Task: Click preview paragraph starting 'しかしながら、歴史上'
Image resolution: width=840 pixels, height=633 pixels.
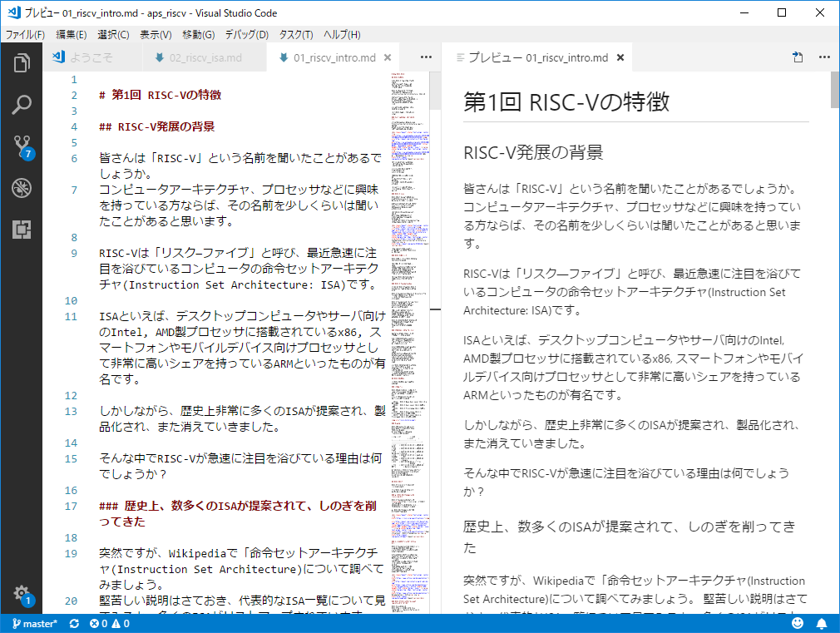Action: (x=631, y=434)
